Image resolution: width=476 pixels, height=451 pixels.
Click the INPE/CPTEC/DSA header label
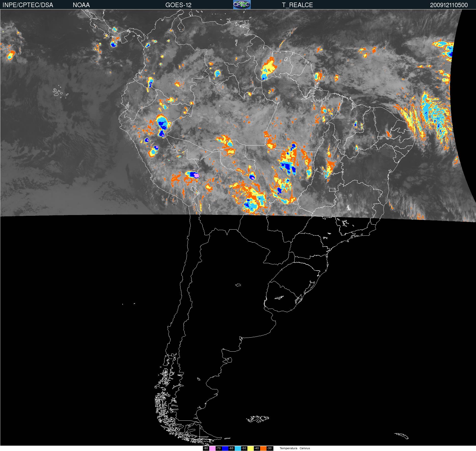(x=28, y=5)
